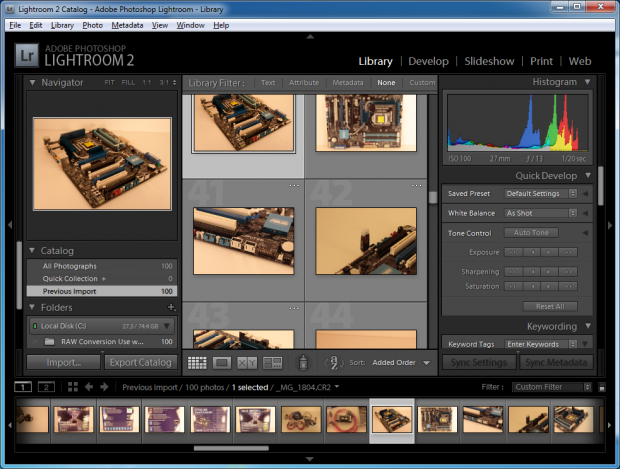Set Navigator zoom to 3:1
The width and height of the screenshot is (620, 469).
coord(164,82)
